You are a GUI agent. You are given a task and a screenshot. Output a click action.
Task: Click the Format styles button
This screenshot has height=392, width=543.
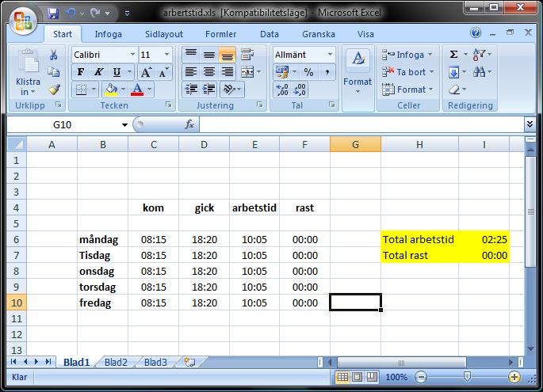point(358,73)
